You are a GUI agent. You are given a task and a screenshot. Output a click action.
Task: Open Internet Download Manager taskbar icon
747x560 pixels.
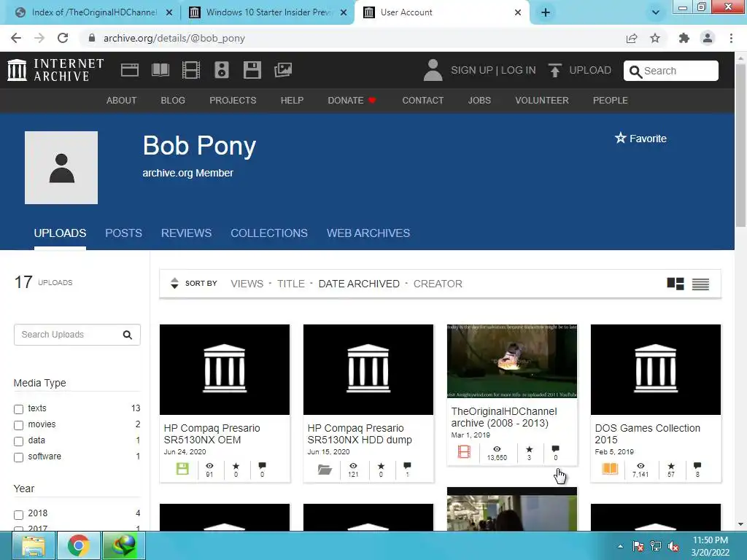124,545
